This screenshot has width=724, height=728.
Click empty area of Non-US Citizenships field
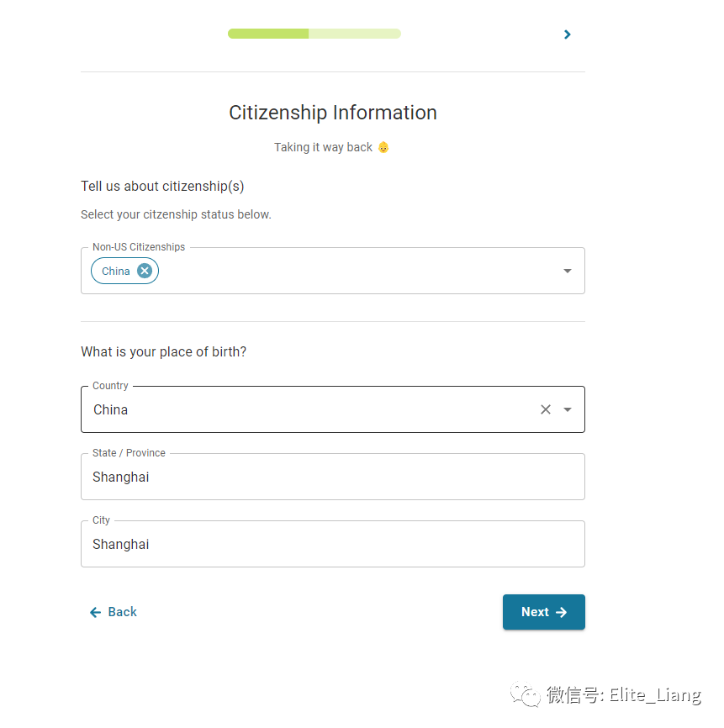[353, 271]
